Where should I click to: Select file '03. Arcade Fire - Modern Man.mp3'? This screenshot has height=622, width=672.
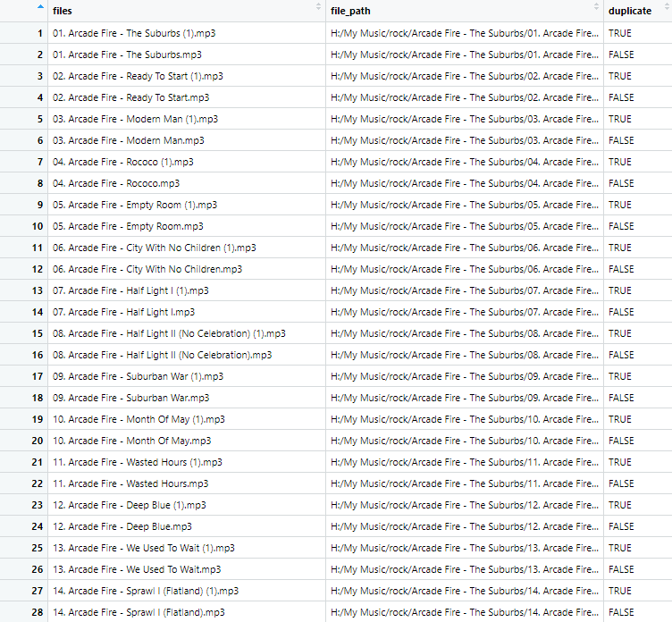[128, 140]
